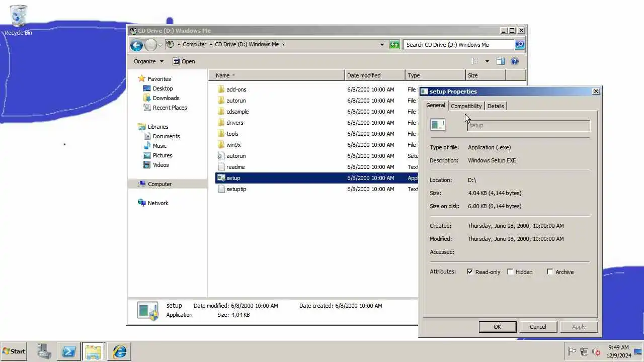Toggle the Hidden attribute checkbox

[510, 272]
